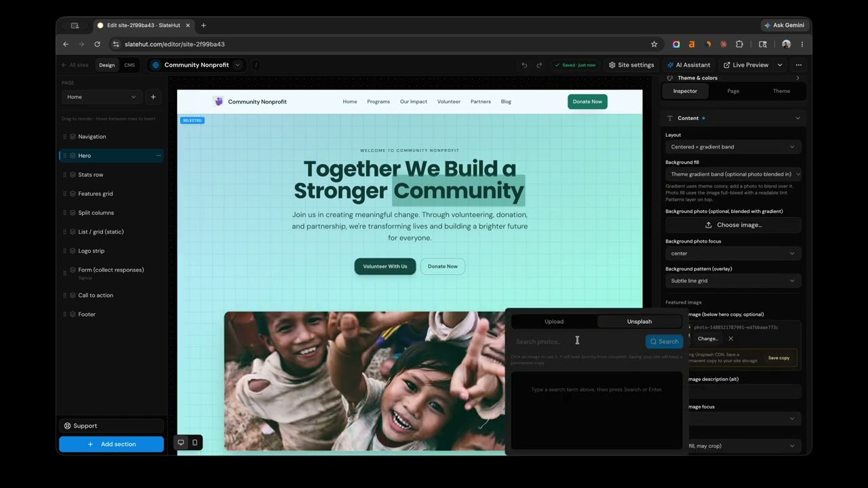Bookmark page with the star icon
This screenshot has width=868, height=488.
click(x=654, y=44)
